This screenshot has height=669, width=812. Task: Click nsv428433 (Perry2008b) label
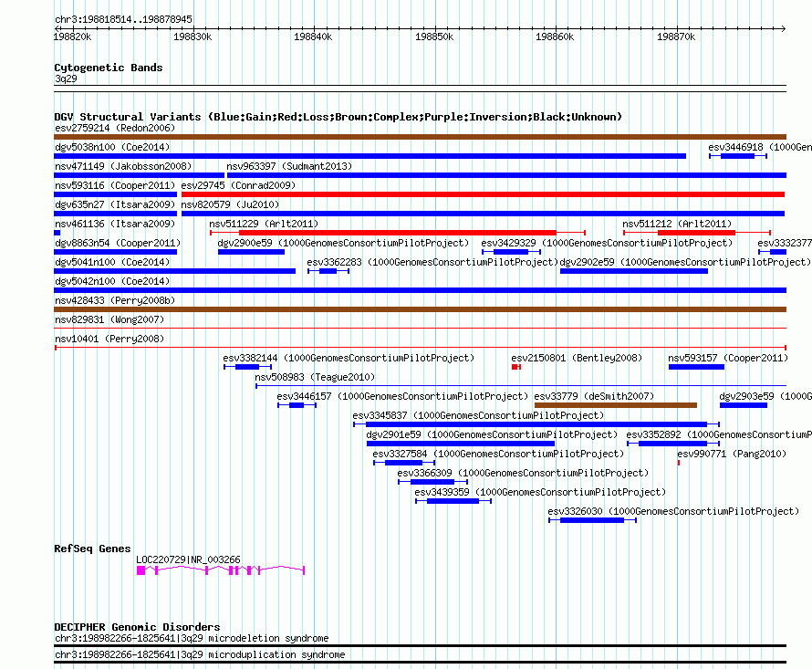[115, 300]
